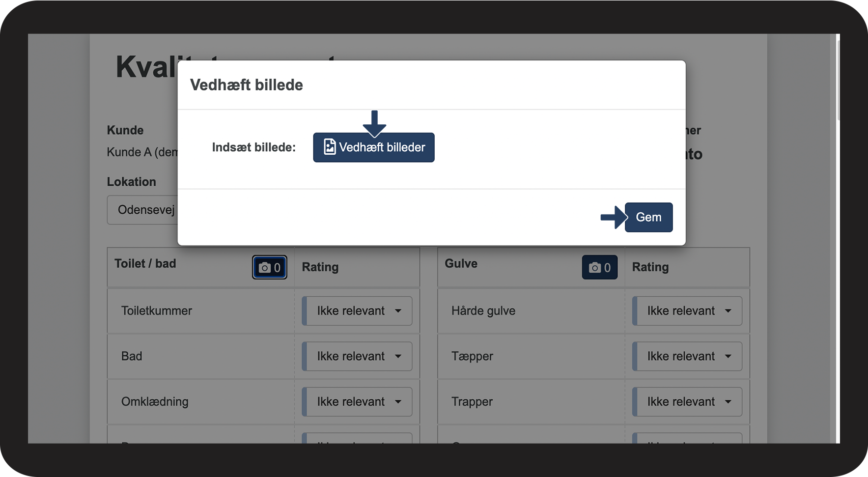Open Bad rating dropdown
This screenshot has height=477, width=868.
(357, 356)
